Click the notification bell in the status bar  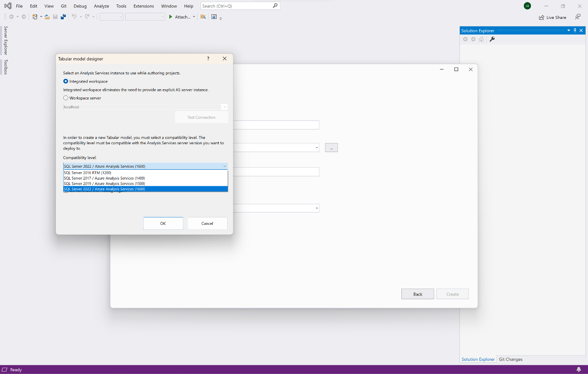pos(579,369)
